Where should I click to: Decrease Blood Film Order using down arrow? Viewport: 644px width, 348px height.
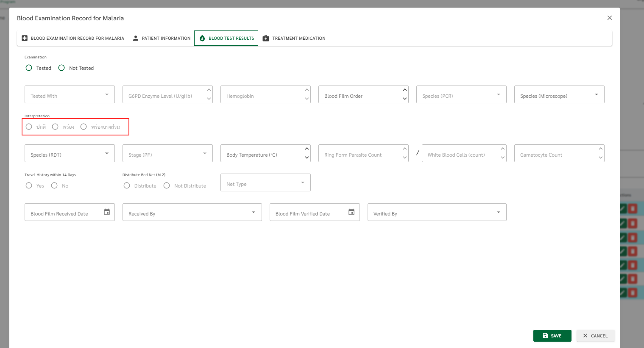click(405, 99)
